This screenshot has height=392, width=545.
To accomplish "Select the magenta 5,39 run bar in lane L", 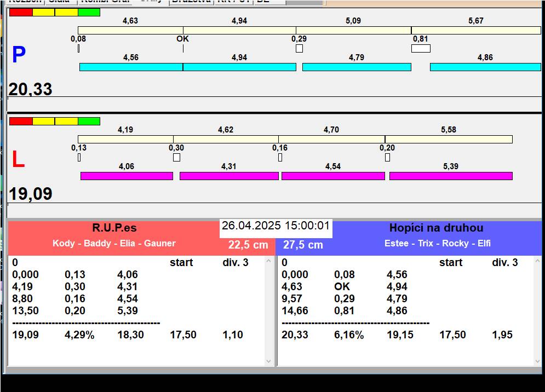I will point(451,176).
